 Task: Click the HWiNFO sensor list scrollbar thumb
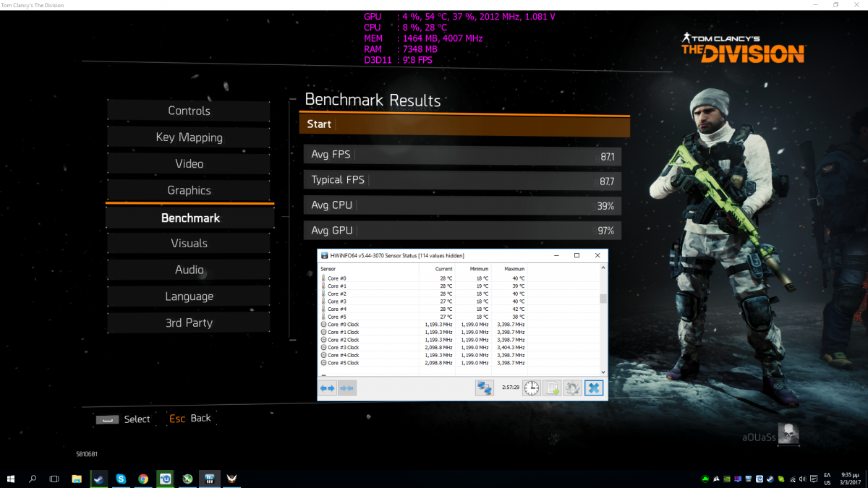coord(603,299)
